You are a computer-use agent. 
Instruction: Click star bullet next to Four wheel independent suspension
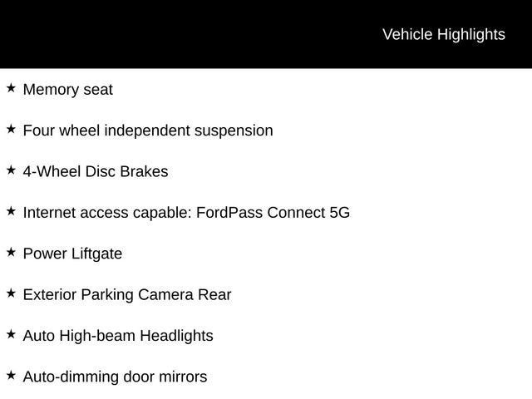click(11, 129)
